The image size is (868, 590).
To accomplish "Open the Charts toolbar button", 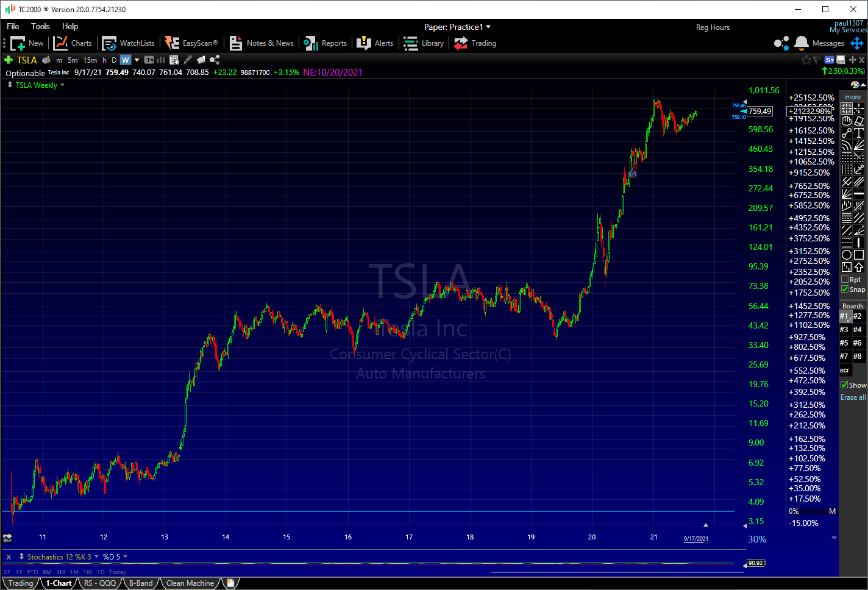I will click(73, 43).
